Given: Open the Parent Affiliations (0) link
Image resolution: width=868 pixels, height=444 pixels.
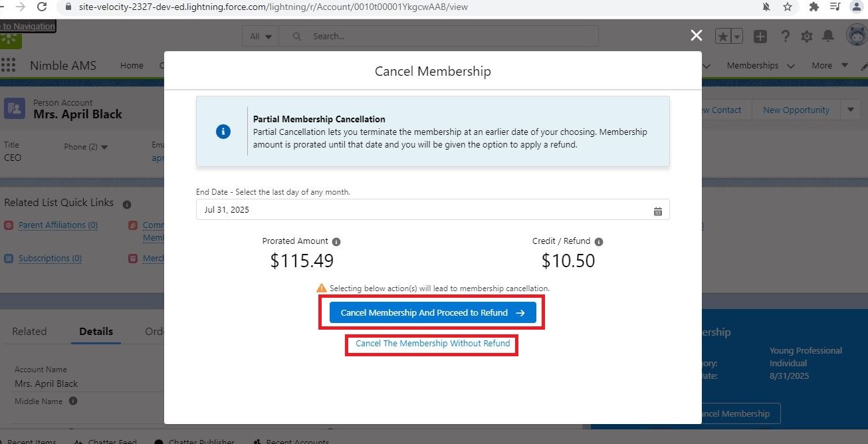Looking at the screenshot, I should point(58,225).
